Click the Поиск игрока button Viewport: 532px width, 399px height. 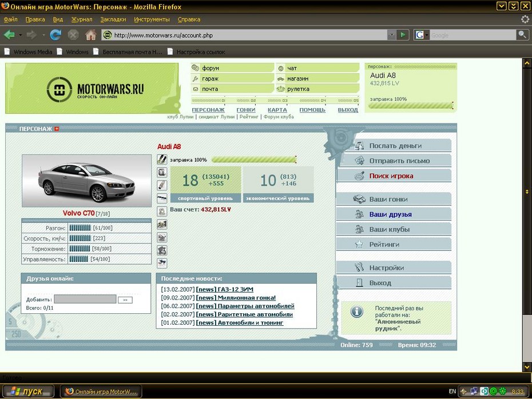(395, 175)
